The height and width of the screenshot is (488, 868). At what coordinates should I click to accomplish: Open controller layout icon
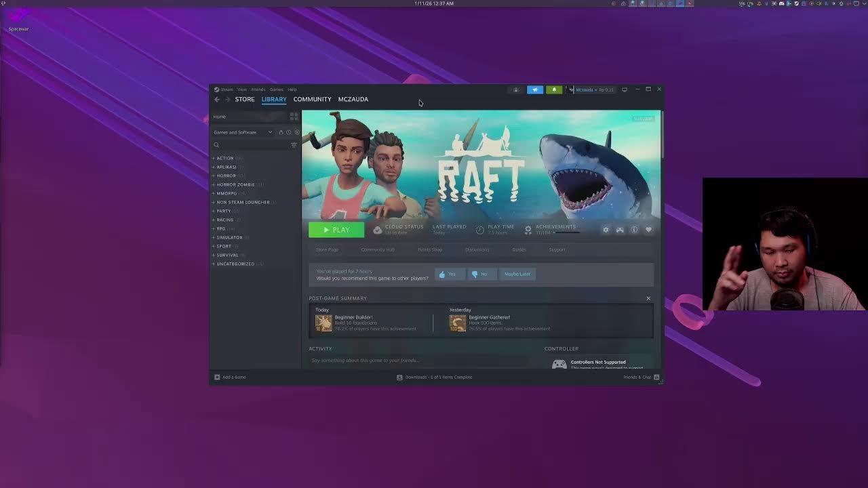click(x=620, y=230)
